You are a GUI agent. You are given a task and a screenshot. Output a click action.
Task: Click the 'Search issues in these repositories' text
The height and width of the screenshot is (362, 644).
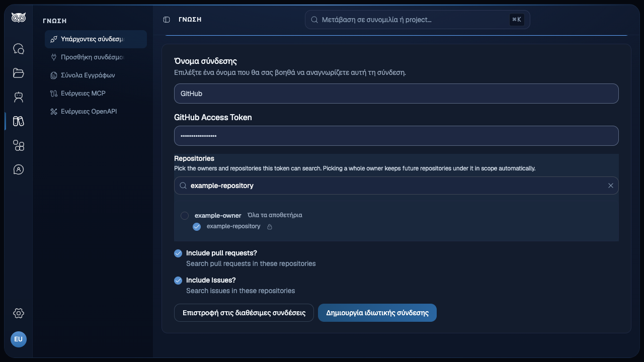click(x=240, y=291)
